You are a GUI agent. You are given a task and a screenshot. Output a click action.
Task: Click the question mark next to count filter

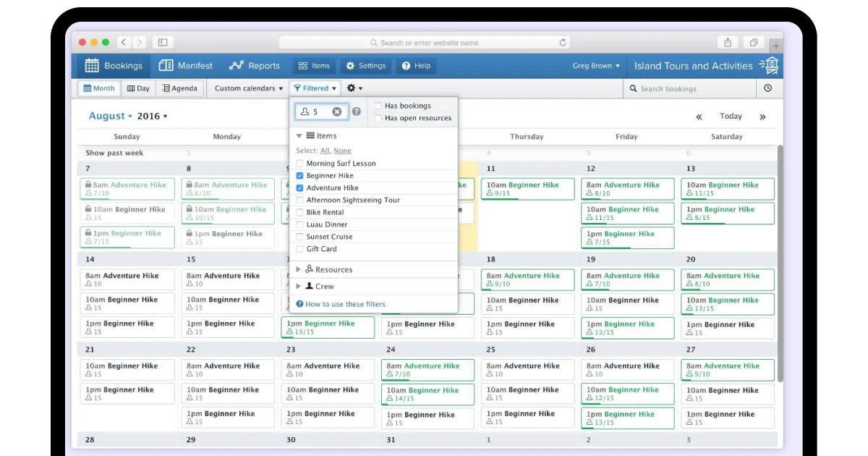[x=356, y=111]
